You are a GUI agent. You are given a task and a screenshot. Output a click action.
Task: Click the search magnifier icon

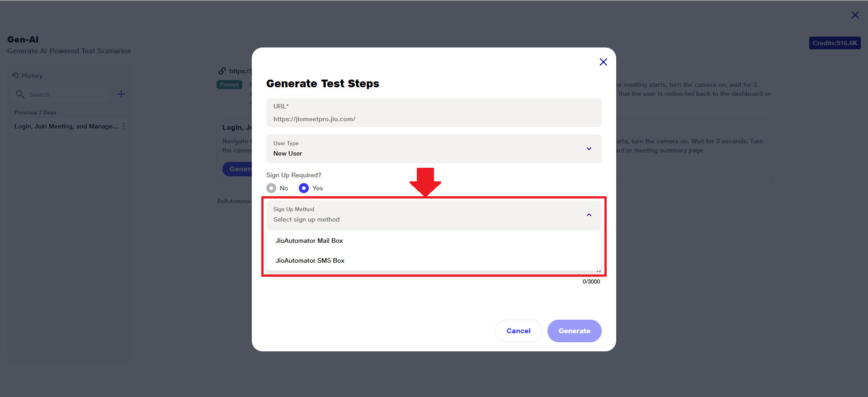(20, 94)
